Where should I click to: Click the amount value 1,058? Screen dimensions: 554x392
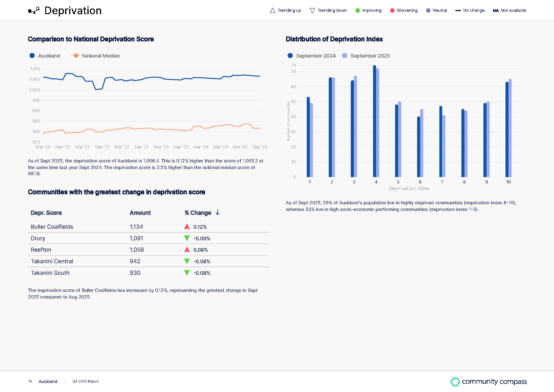137,249
